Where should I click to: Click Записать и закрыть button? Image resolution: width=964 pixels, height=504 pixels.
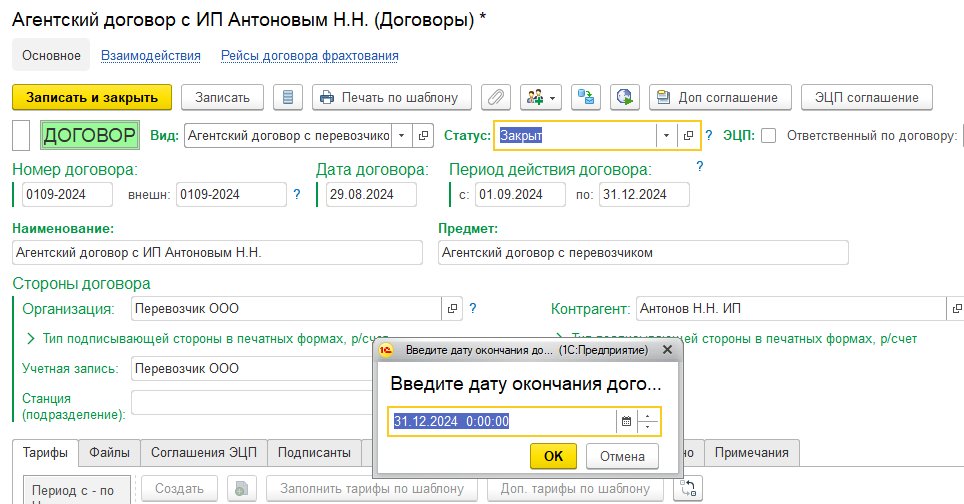click(x=92, y=97)
